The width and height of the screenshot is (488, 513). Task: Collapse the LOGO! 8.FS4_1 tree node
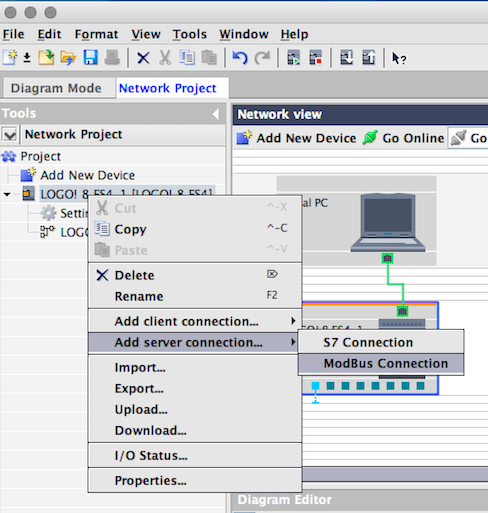[x=7, y=194]
